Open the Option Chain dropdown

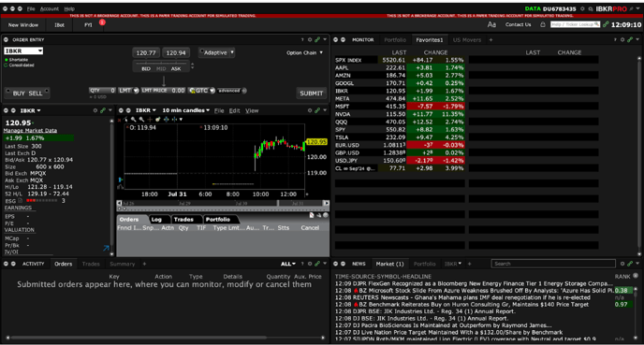304,52
